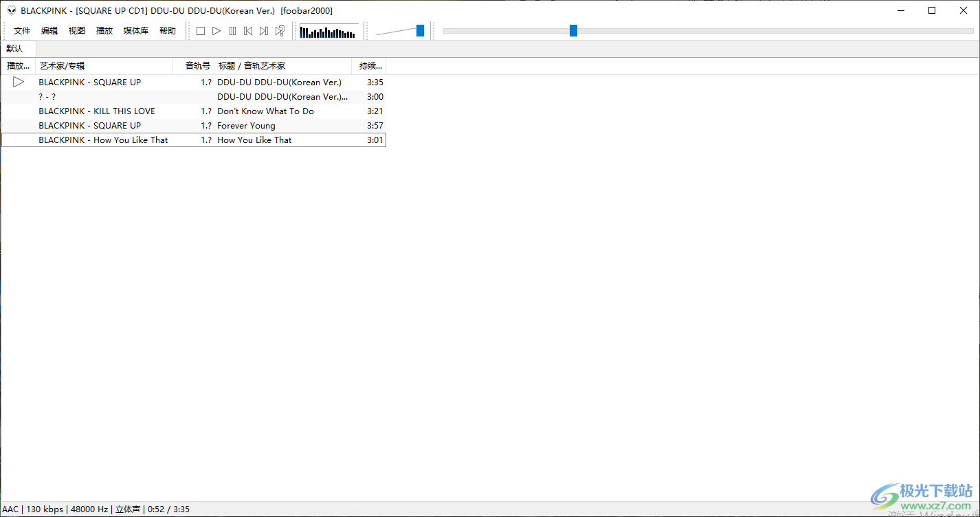The width and height of the screenshot is (980, 517).
Task: Select the DDU-DU DDU-DU(Korean Ver.) 3:35 track
Action: click(194, 82)
